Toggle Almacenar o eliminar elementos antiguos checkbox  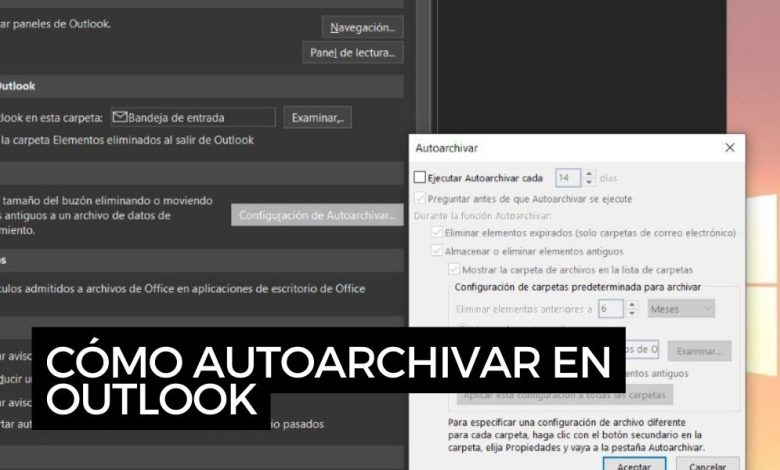tap(437, 251)
